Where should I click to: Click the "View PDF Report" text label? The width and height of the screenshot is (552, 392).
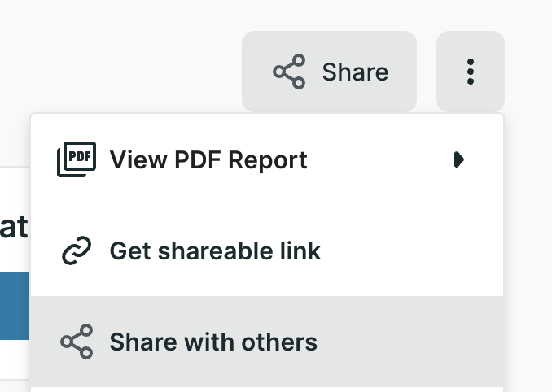[x=208, y=159]
